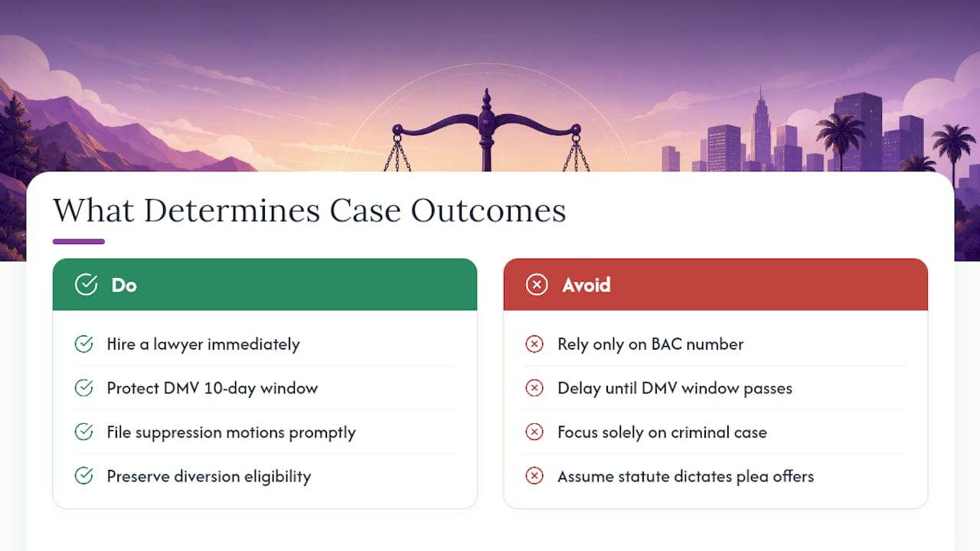
Task: Click the Protect DMV 10-day window text
Action: [x=212, y=388]
